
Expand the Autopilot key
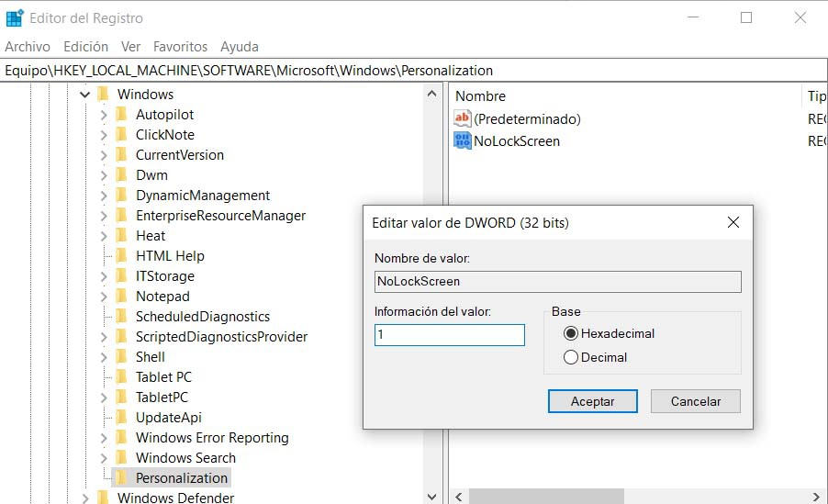[x=104, y=115]
